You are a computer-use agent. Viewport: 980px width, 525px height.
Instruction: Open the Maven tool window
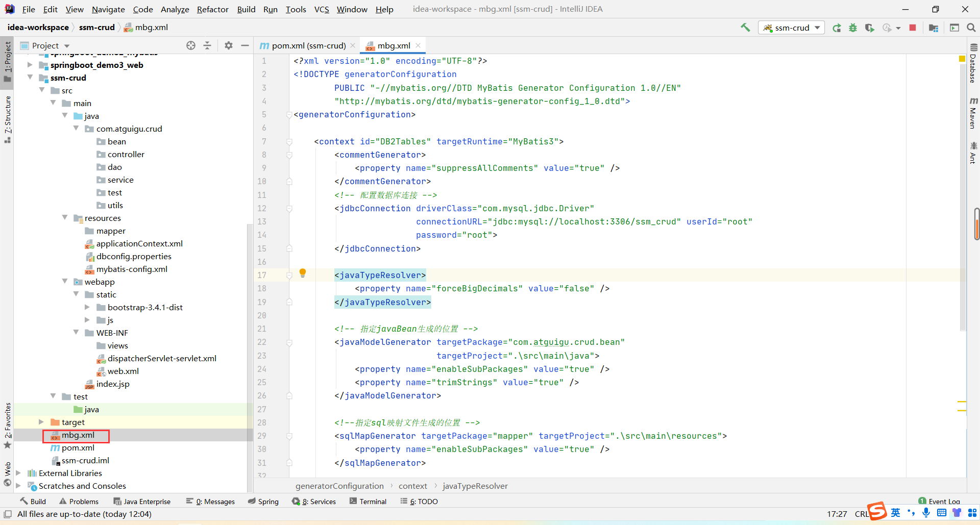pyautogui.click(x=973, y=112)
